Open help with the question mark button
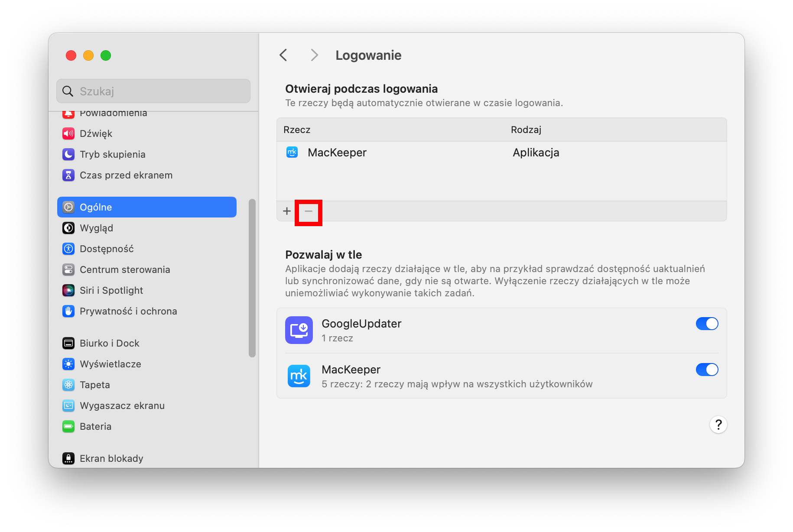 718,425
